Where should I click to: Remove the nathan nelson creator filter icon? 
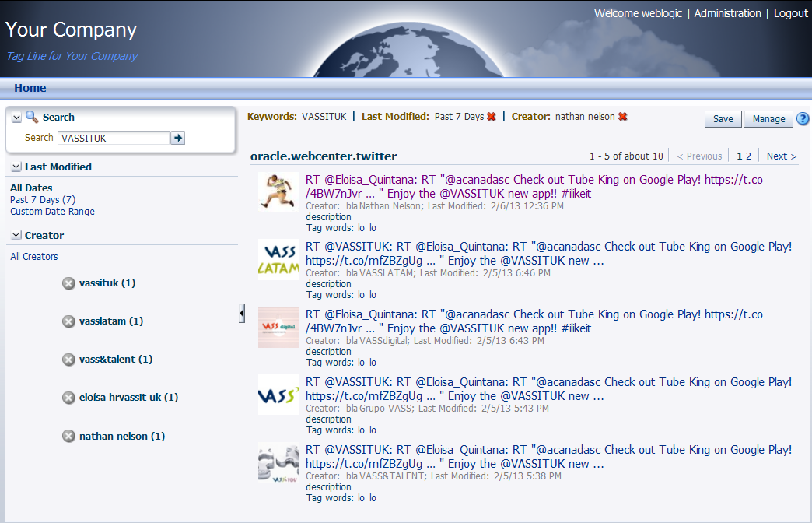68,437
